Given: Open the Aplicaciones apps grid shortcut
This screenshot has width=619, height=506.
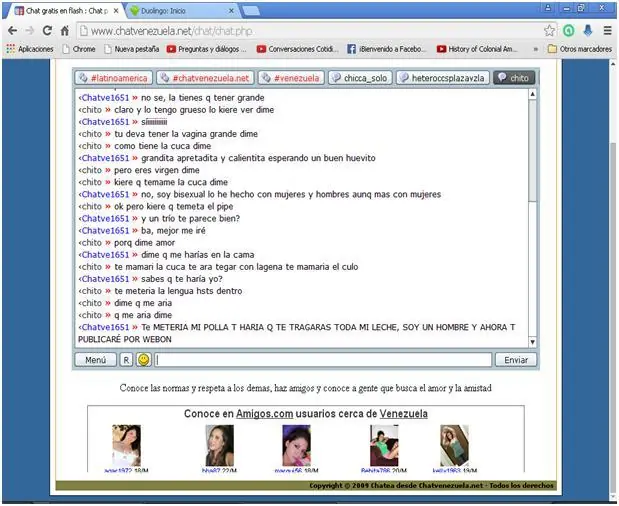Looking at the screenshot, I should pyautogui.click(x=30, y=49).
